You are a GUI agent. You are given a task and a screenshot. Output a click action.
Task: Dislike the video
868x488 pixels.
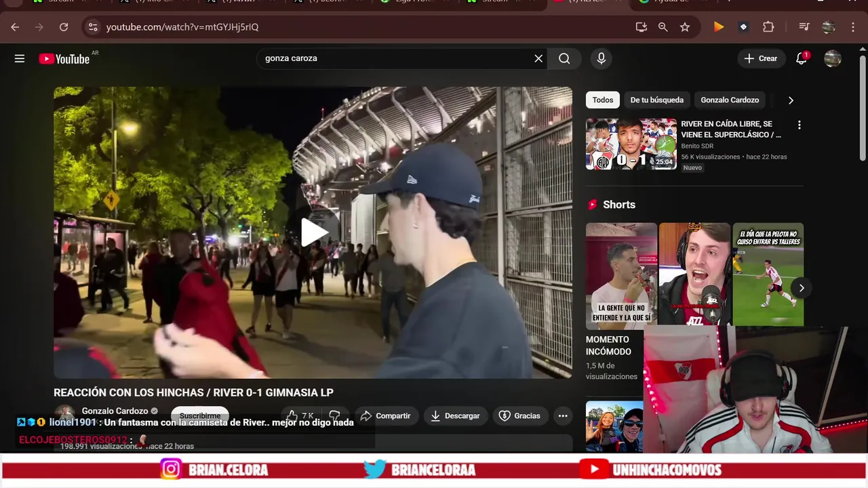pyautogui.click(x=334, y=415)
